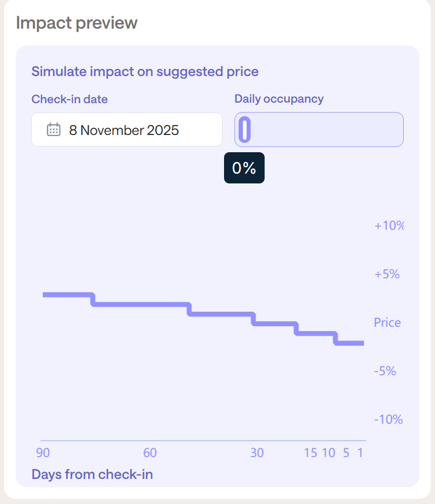
Task: Click the 60 days tick on the x-axis
Action: point(150,452)
